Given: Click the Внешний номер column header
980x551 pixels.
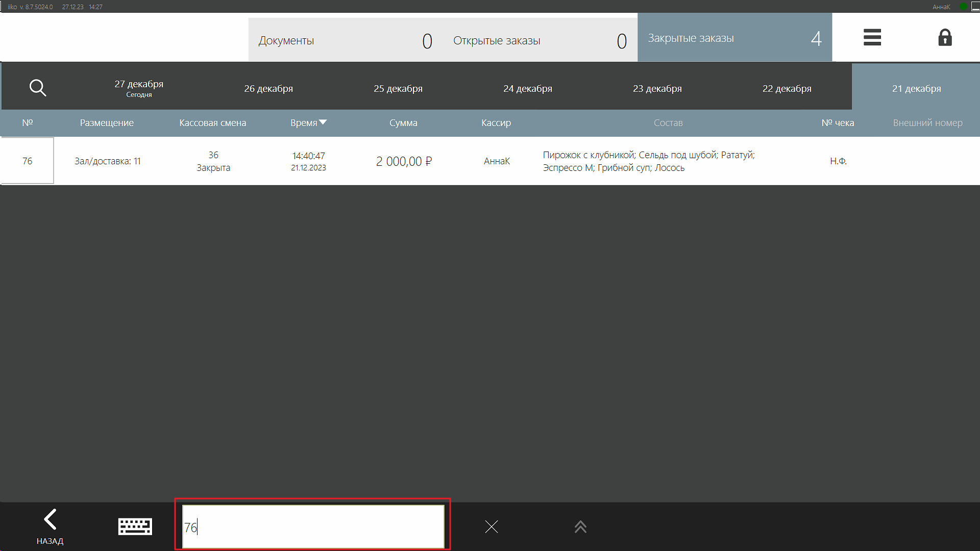Looking at the screenshot, I should [927, 122].
